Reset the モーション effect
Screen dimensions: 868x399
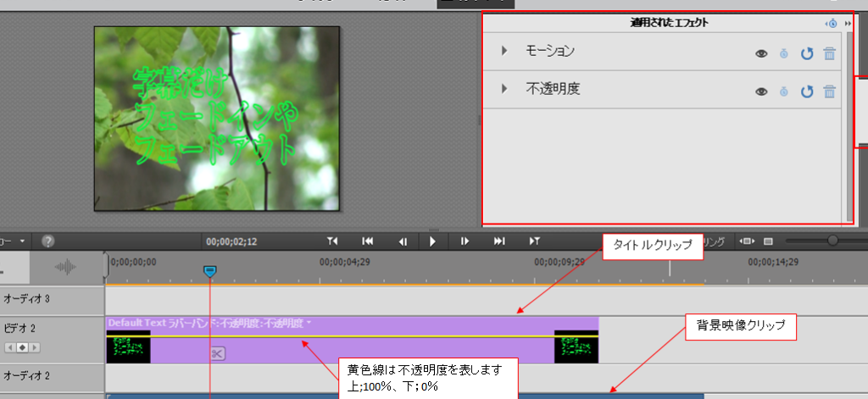[x=807, y=53]
